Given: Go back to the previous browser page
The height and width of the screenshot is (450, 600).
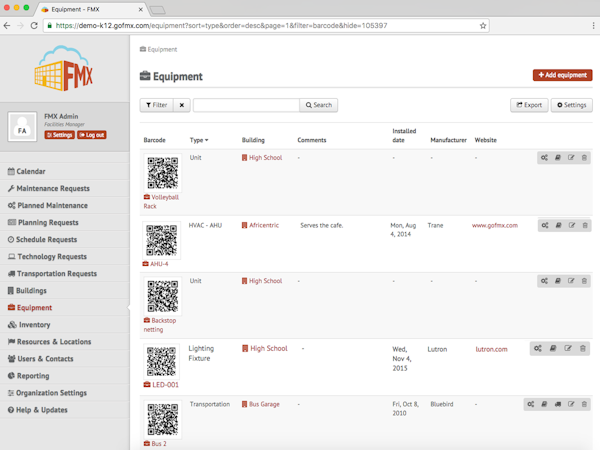Looking at the screenshot, I should click(7, 26).
